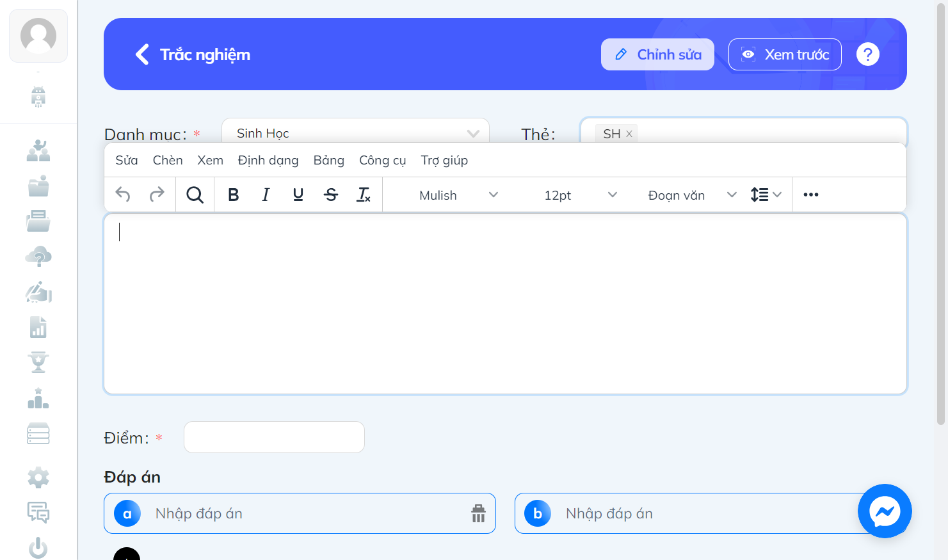
Task: Undo the last editor action
Action: pos(123,195)
